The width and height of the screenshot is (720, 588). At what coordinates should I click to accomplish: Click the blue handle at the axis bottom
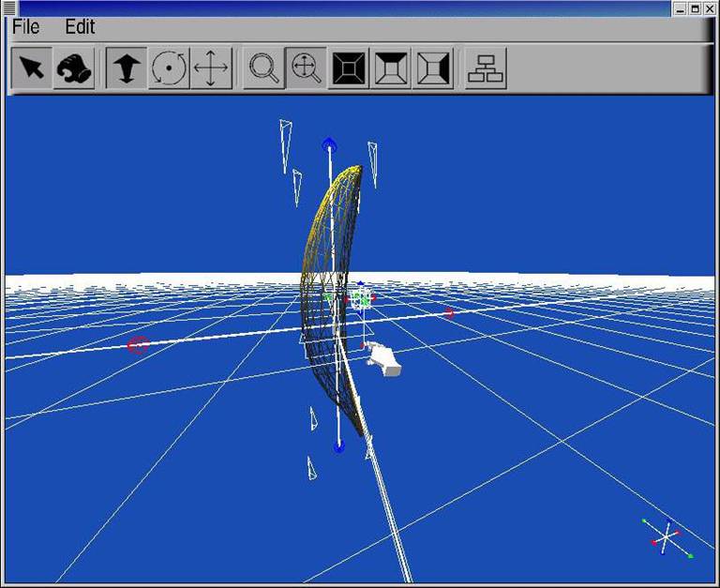click(339, 445)
